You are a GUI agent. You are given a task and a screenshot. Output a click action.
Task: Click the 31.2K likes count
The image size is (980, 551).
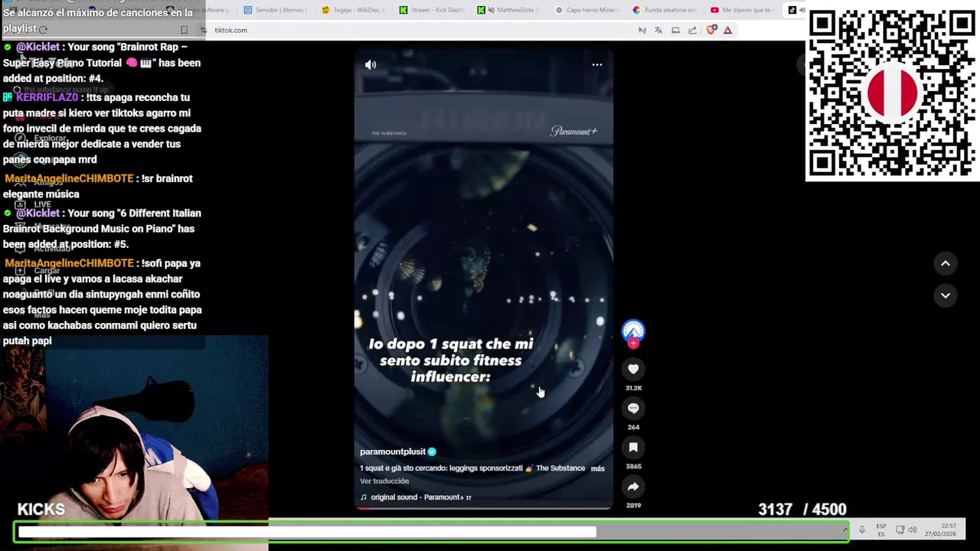(633, 388)
